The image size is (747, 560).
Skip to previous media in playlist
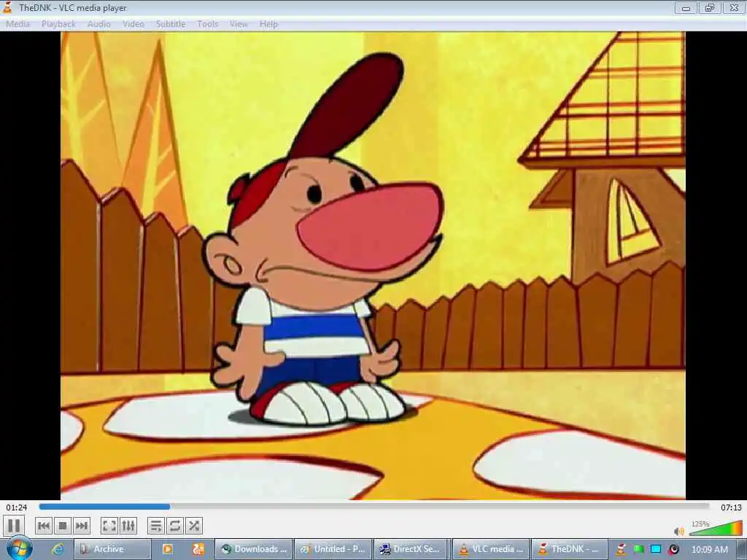(x=44, y=526)
